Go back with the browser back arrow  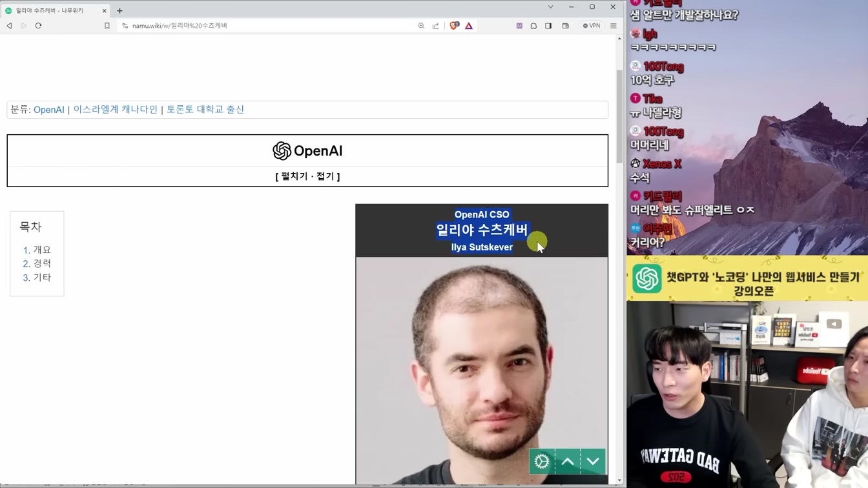tap(9, 26)
